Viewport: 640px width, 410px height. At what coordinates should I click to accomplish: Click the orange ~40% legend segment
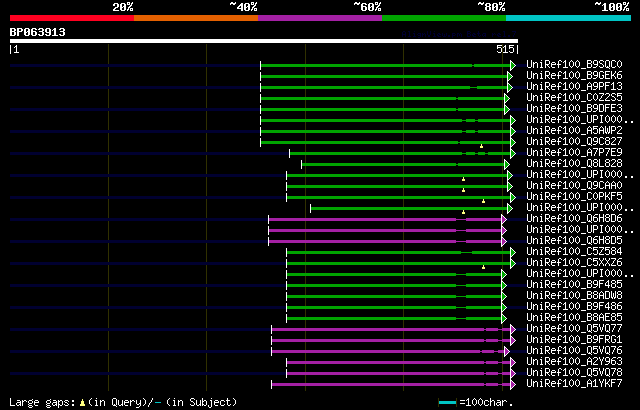point(196,18)
